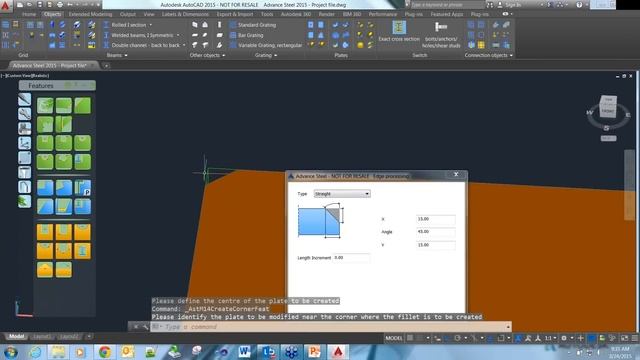Image resolution: width=640 pixels, height=360 pixels.
Task: Click the X value input field
Action: click(436, 219)
